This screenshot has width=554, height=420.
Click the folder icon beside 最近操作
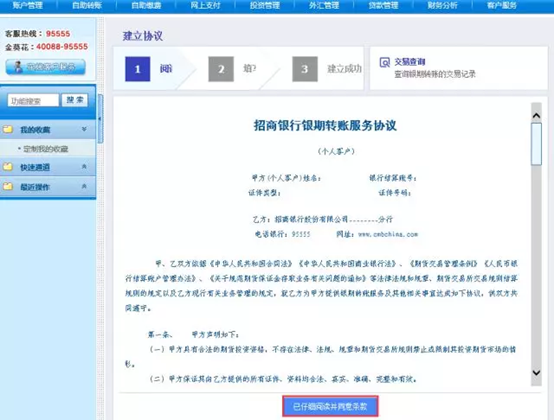pos(8,186)
